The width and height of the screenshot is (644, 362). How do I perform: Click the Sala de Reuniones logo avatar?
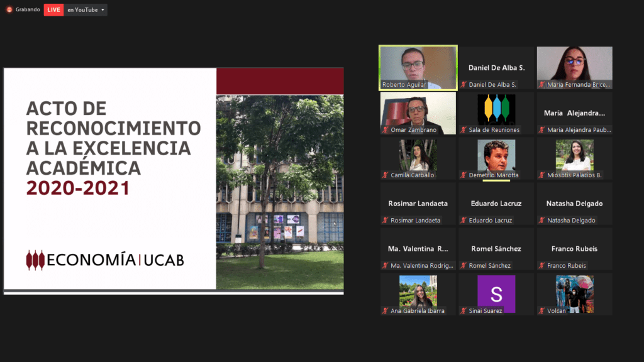pyautogui.click(x=496, y=109)
